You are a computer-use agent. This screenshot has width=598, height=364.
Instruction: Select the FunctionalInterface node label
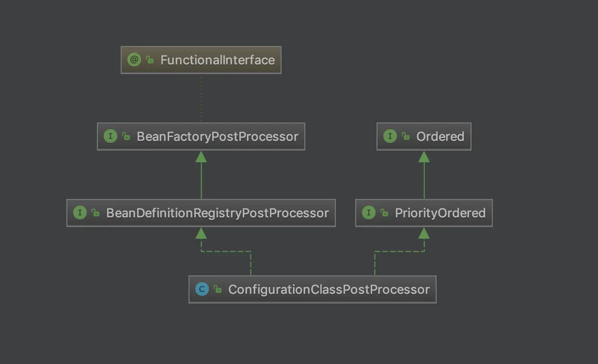[x=218, y=60]
